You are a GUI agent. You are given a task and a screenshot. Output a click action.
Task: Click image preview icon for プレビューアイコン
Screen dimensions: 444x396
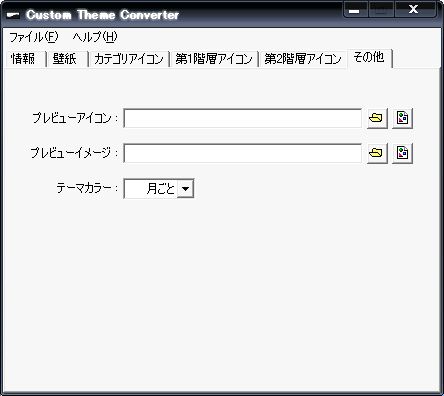[402, 118]
